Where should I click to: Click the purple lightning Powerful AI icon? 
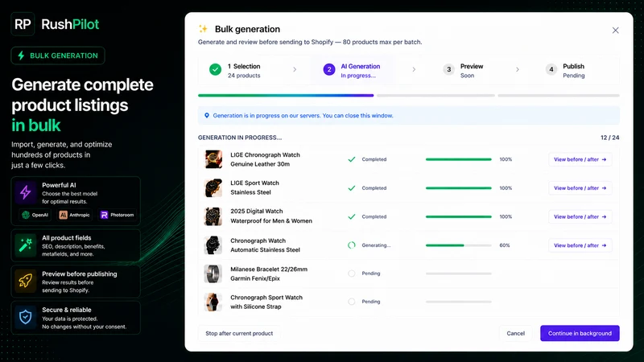tap(26, 192)
